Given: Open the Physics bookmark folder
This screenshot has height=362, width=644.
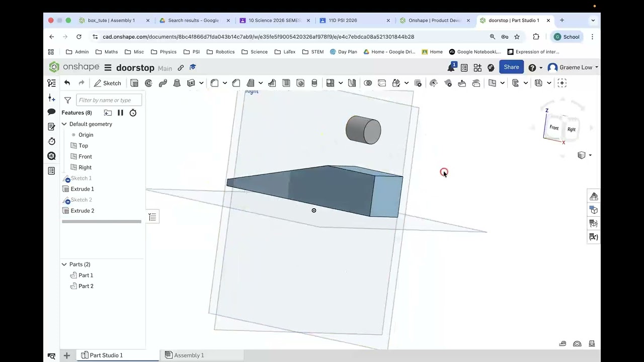Looking at the screenshot, I should pos(164,52).
